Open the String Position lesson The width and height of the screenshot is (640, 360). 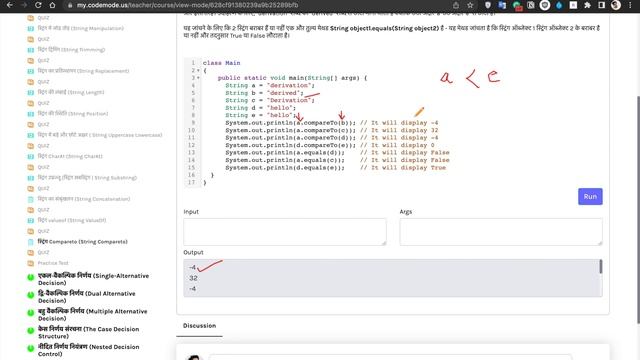(x=73, y=114)
